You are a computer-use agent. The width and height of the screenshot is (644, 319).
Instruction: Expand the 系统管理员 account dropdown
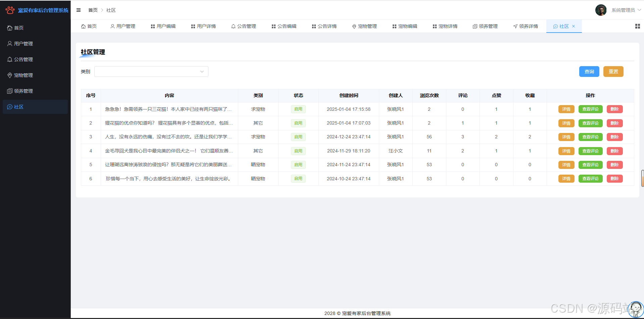pyautogui.click(x=626, y=10)
